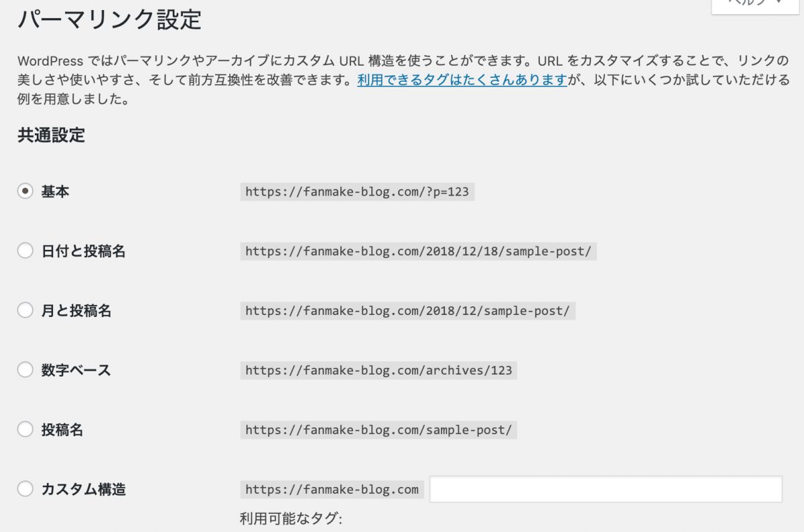Screen dimensions: 804x532
Task: Click the 共通設定 section heading
Action: [51, 135]
